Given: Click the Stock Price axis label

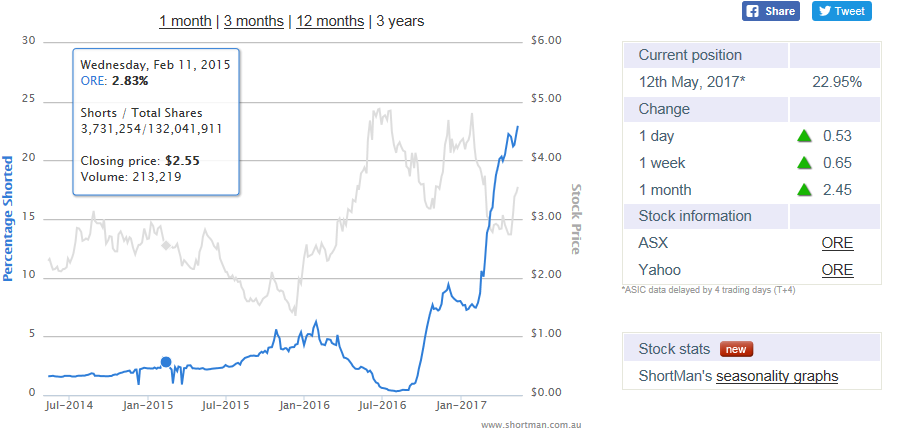Looking at the screenshot, I should tap(576, 218).
